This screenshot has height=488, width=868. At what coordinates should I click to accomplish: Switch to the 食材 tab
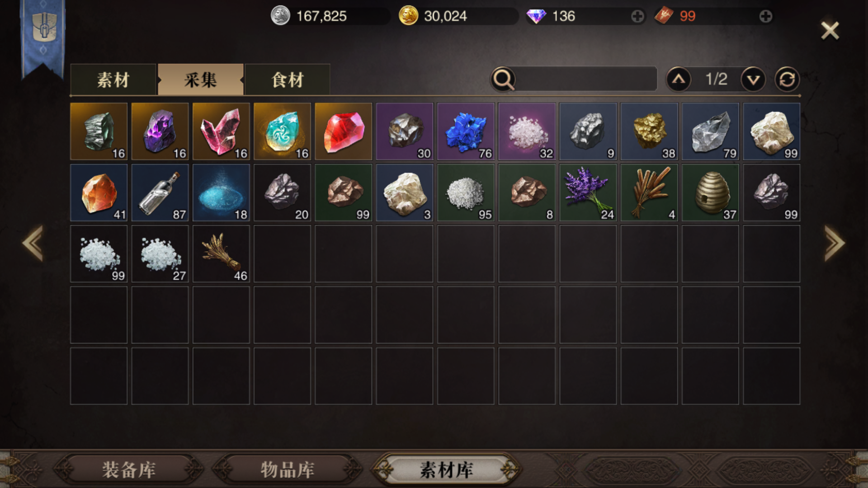(x=288, y=80)
